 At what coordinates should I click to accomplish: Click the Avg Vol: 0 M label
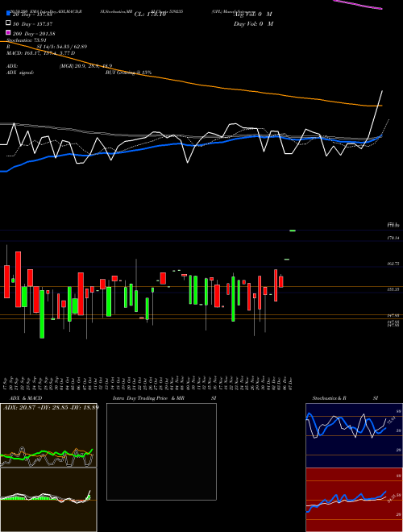click(x=253, y=15)
